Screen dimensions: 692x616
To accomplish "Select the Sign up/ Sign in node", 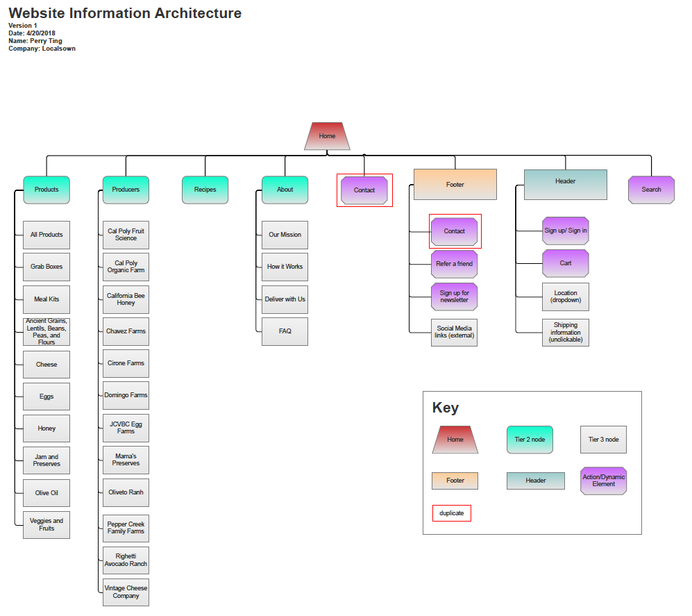I will coord(566,231).
